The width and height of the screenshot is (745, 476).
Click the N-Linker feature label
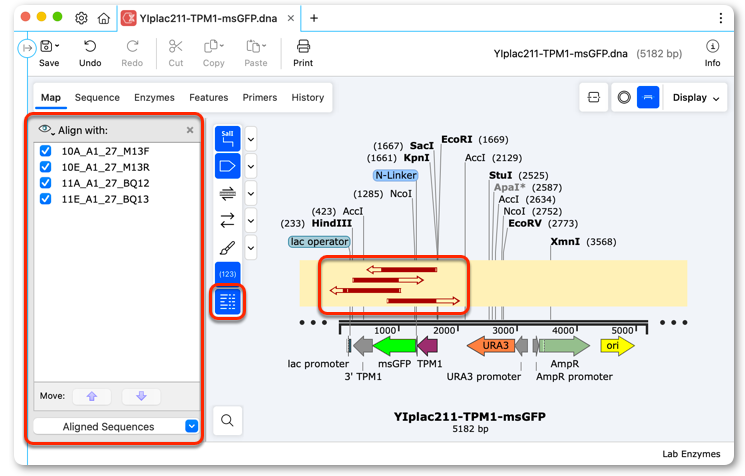click(395, 175)
